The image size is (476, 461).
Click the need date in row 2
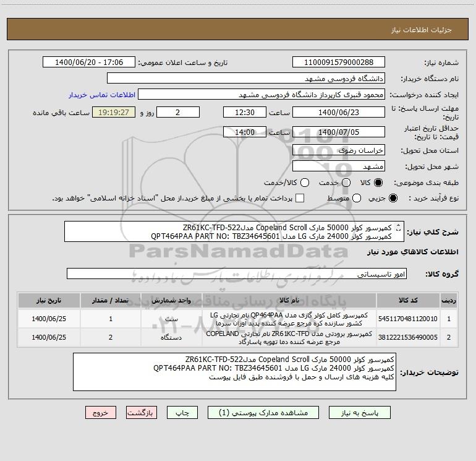49,337
